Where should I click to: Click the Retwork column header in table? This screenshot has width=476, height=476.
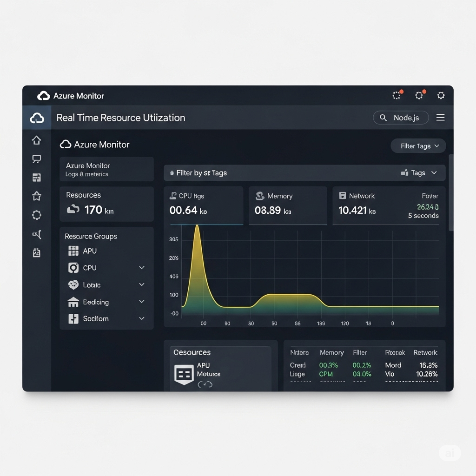point(425,352)
